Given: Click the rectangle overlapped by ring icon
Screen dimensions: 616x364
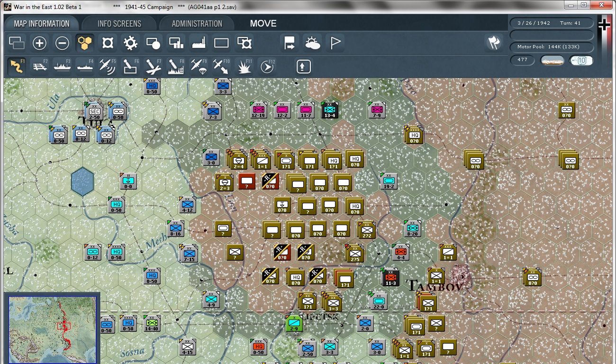Looking at the screenshot, I should [x=244, y=43].
